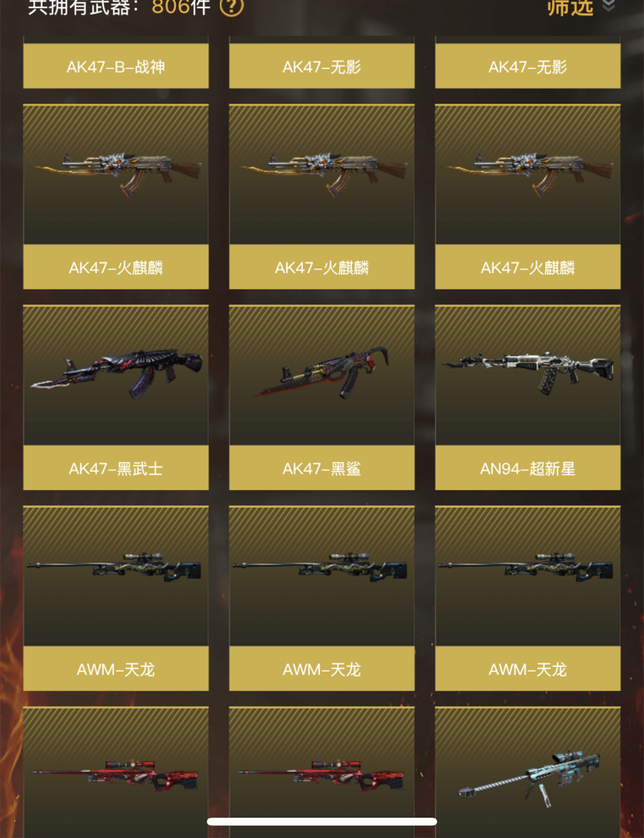The height and width of the screenshot is (838, 644).
Task: Select the rightmost AK47-无影 label
Action: point(528,66)
